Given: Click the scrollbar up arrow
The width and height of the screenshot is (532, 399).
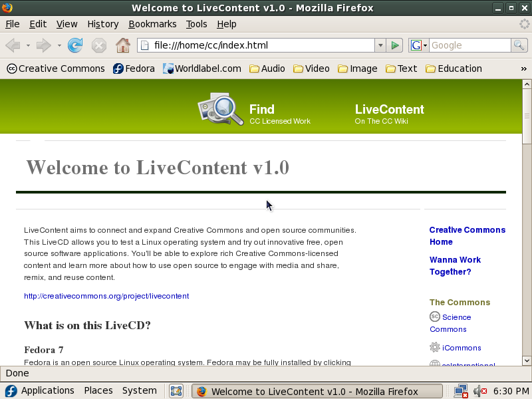Looking at the screenshot, I should 527,84.
